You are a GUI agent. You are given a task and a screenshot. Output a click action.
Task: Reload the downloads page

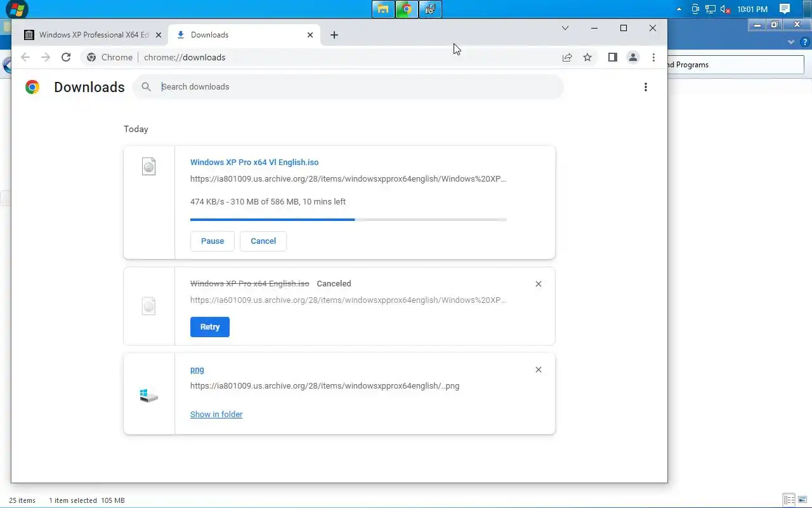[66, 57]
